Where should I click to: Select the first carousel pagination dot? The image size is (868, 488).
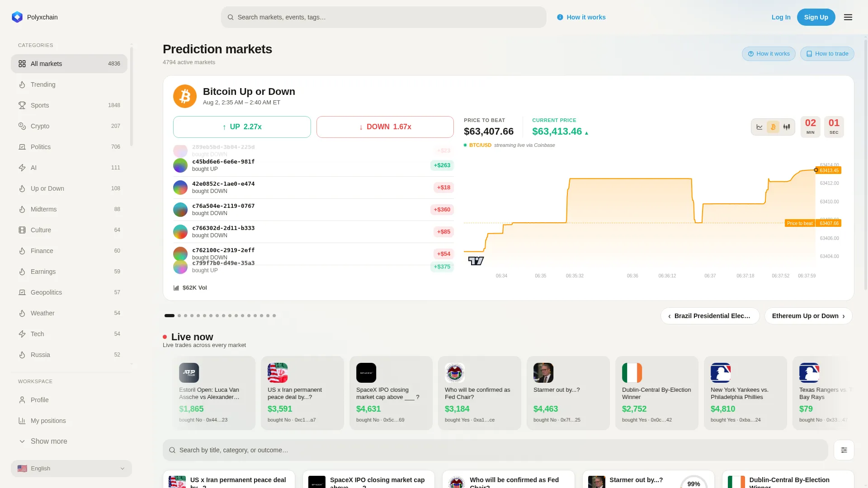click(x=170, y=316)
